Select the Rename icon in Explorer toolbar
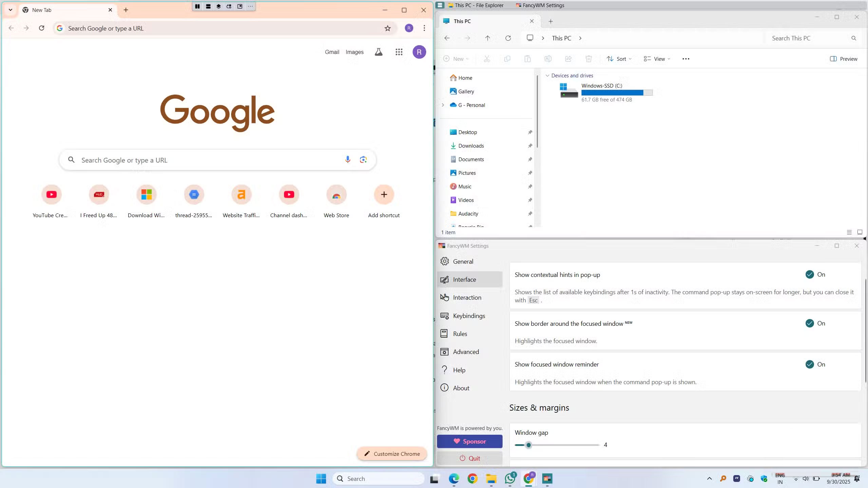Screen dimensions: 868x488 tap(548, 59)
